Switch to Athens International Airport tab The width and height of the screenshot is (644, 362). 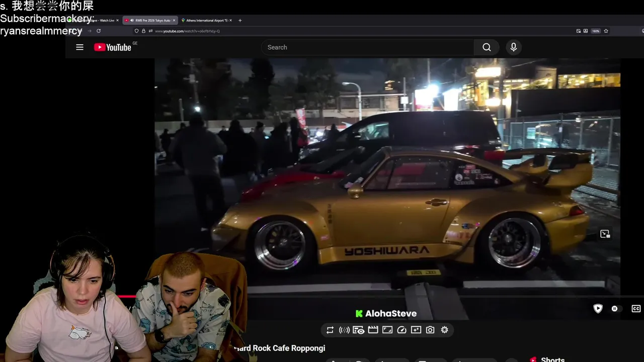click(x=207, y=21)
